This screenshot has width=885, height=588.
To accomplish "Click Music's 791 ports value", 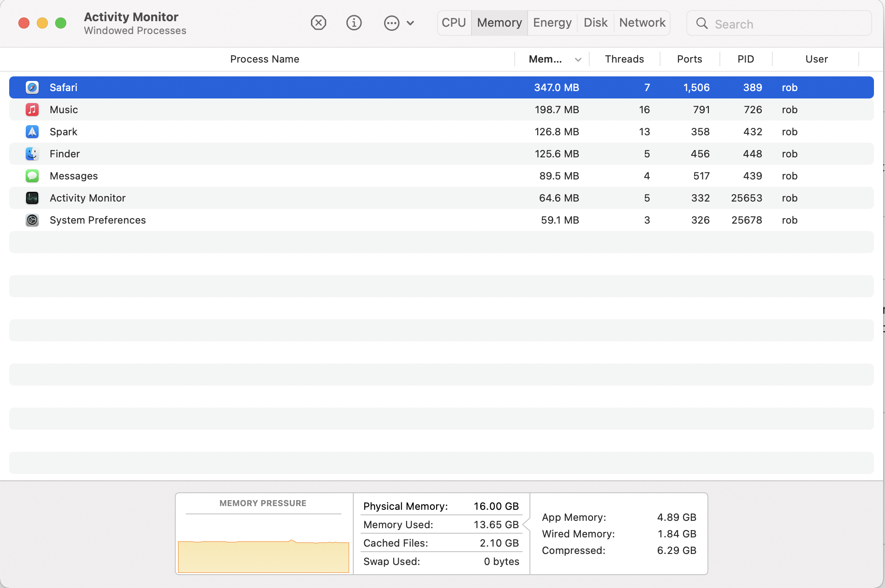I will 701,110.
